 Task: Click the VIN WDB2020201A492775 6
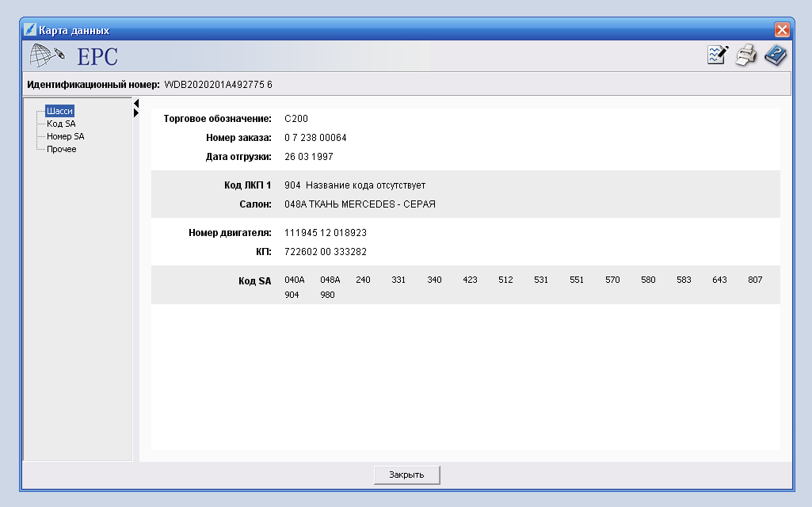pyautogui.click(x=218, y=85)
